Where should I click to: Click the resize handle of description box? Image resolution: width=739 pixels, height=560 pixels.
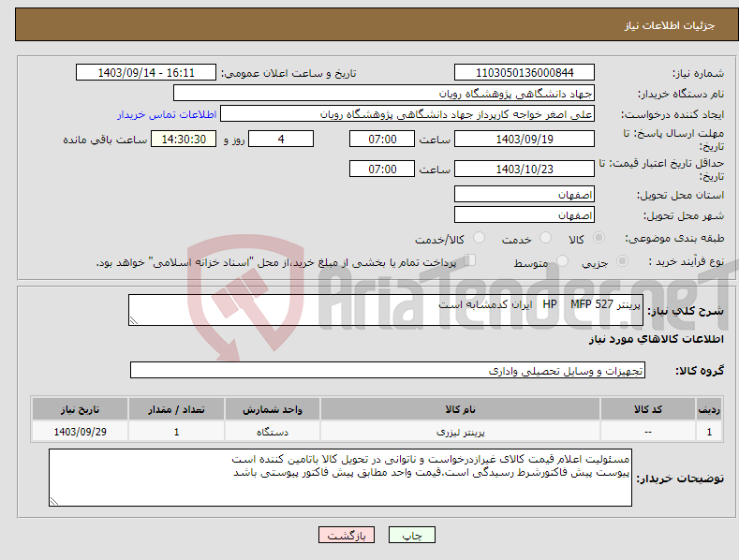[134, 320]
